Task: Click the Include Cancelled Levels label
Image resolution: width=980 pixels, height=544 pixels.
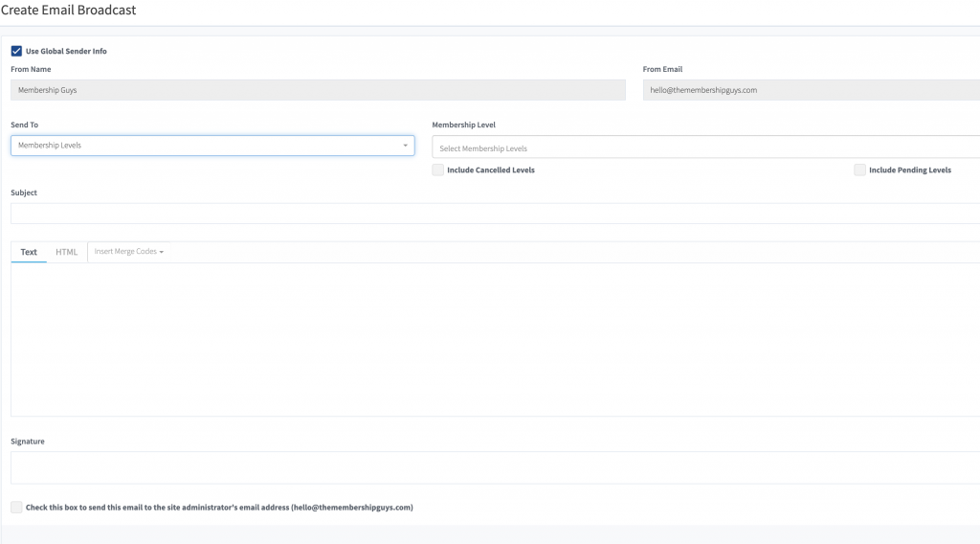Action: point(491,170)
